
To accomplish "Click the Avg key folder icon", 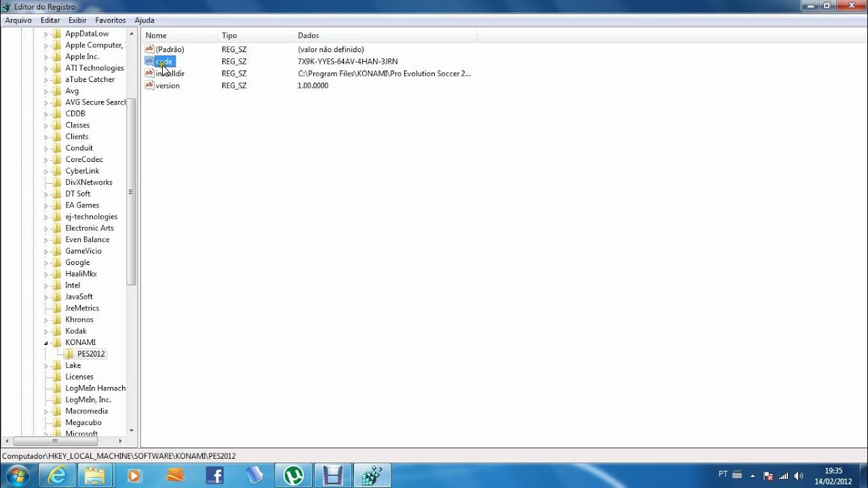I will pyautogui.click(x=57, y=91).
